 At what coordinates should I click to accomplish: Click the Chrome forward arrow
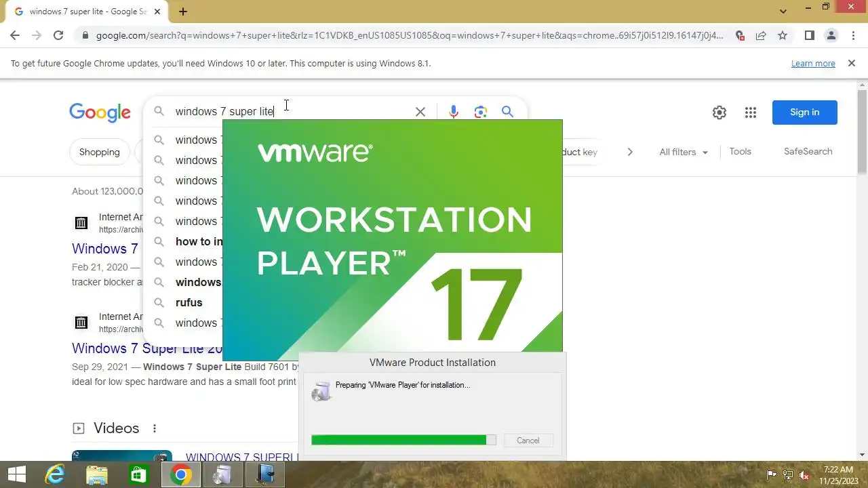(x=37, y=35)
